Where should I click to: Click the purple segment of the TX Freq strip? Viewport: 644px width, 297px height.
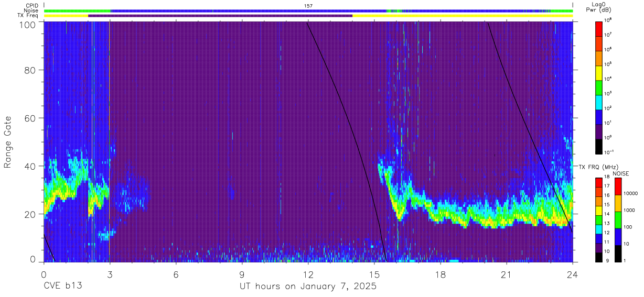click(220, 16)
